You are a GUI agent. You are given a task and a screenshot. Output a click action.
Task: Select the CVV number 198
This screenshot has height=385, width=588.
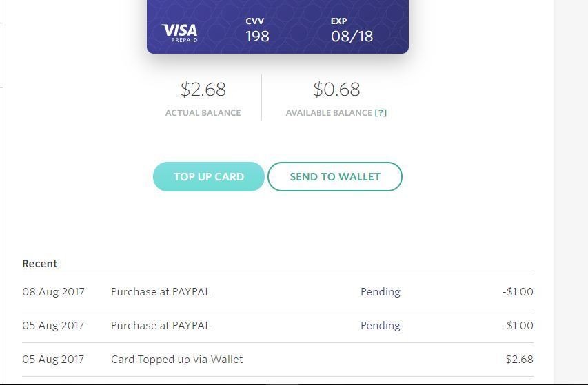(x=257, y=37)
